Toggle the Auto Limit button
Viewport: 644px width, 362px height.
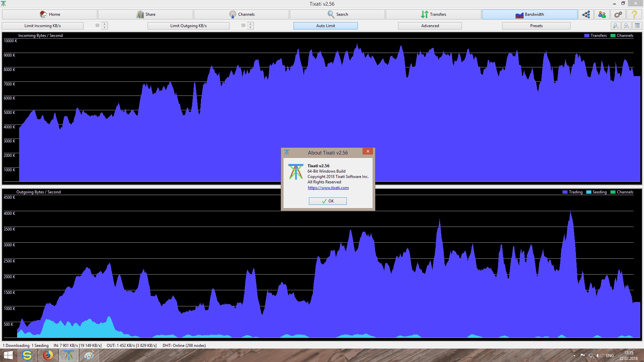tap(326, 26)
